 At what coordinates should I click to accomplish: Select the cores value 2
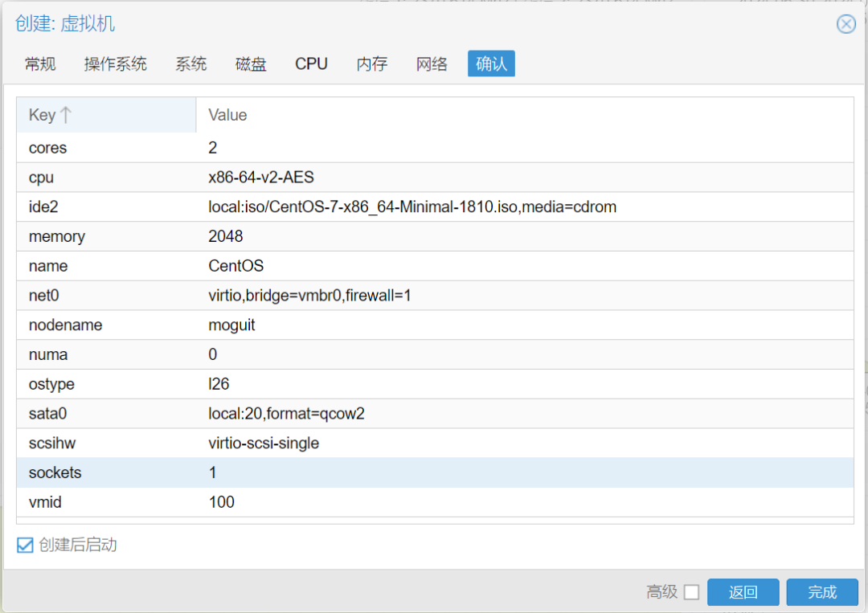(x=212, y=148)
